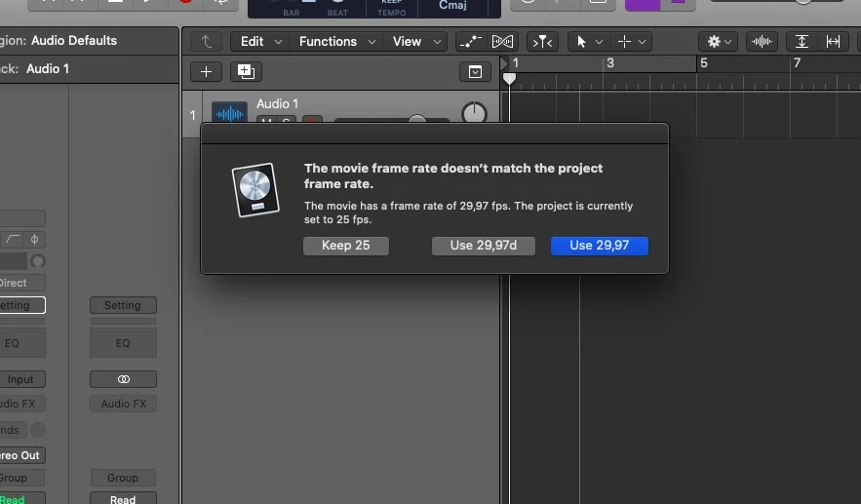Open the Pointer tool menu
The image size is (861, 504).
[x=589, y=42]
